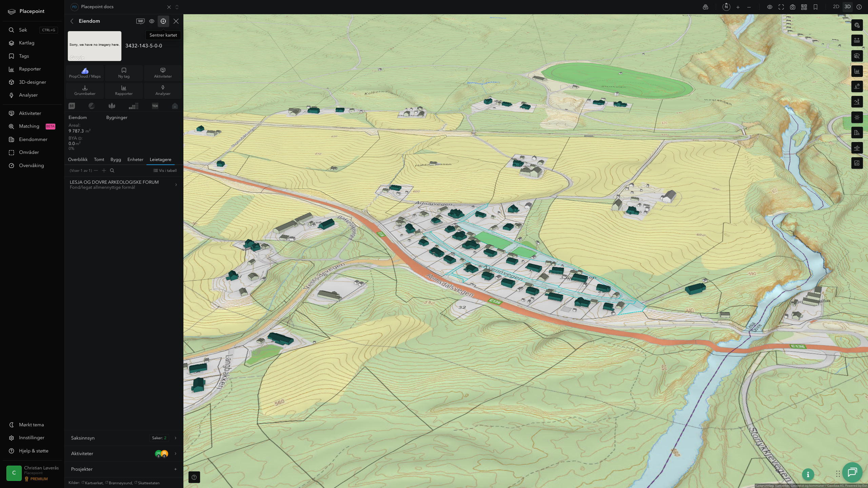Open the 1881 phone directory lookup icon
868x488 pixels.
pyautogui.click(x=140, y=21)
